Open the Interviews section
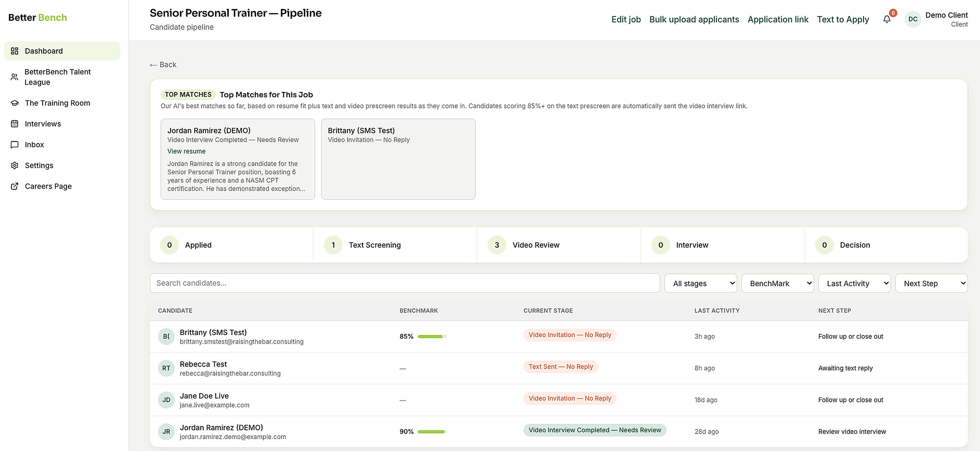980x451 pixels. click(x=62, y=124)
